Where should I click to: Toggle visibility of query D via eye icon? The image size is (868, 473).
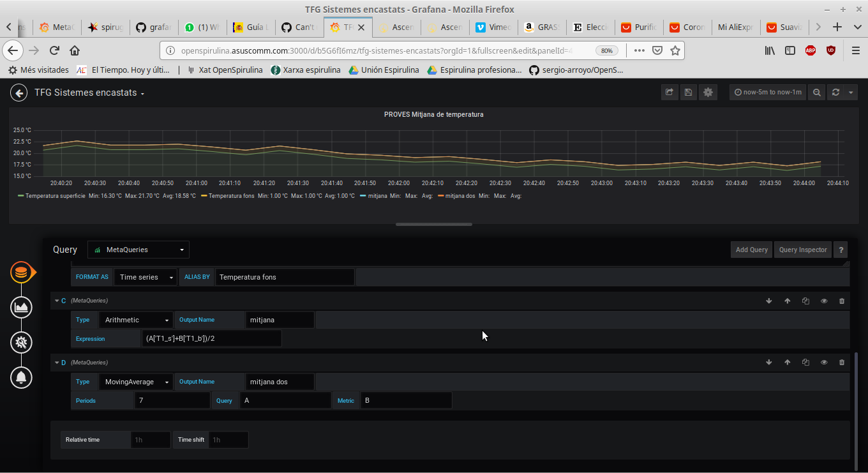click(823, 362)
